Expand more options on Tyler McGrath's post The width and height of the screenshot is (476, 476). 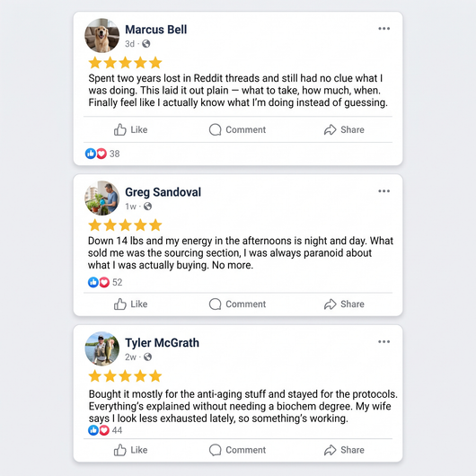coord(383,341)
